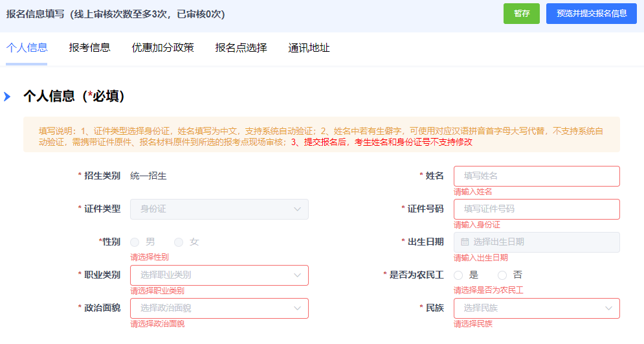Screen dimensions: 644x344
Task: Select the 女 gender radio button
Action: [x=179, y=242]
